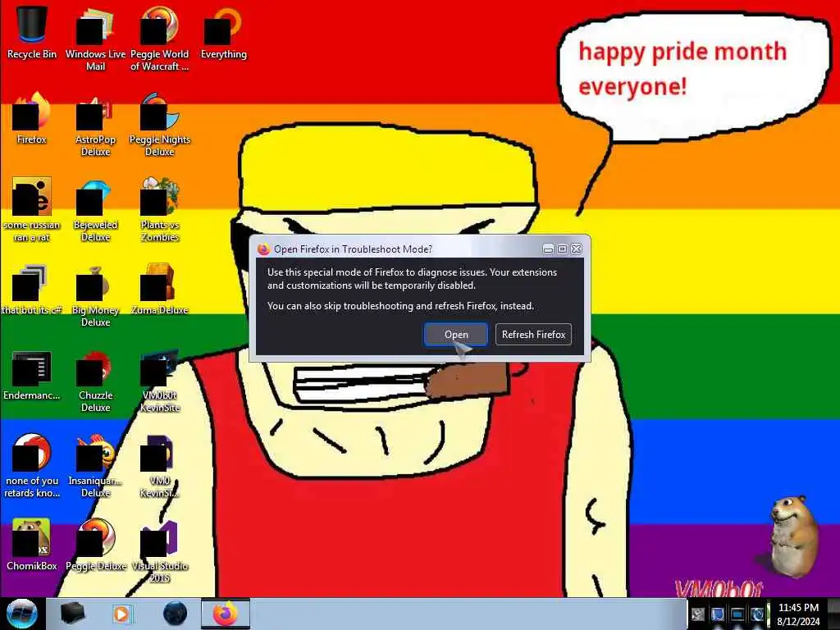Select the Recycle Bin desktop icon
This screenshot has width=840, height=630.
click(32, 33)
